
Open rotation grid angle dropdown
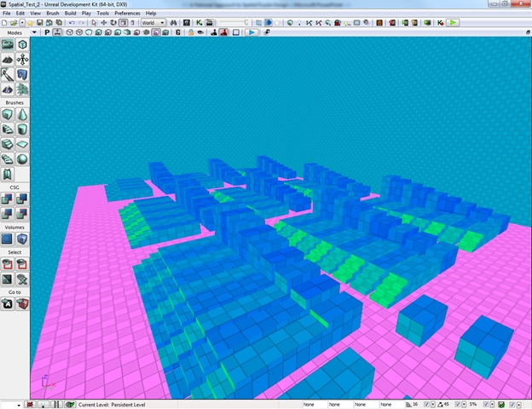coord(464,405)
